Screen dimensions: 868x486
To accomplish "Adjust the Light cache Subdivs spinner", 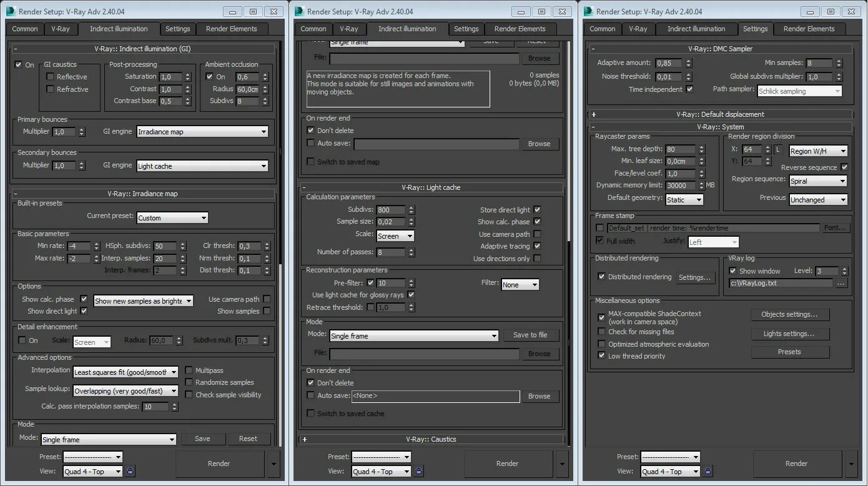I will (x=410, y=210).
